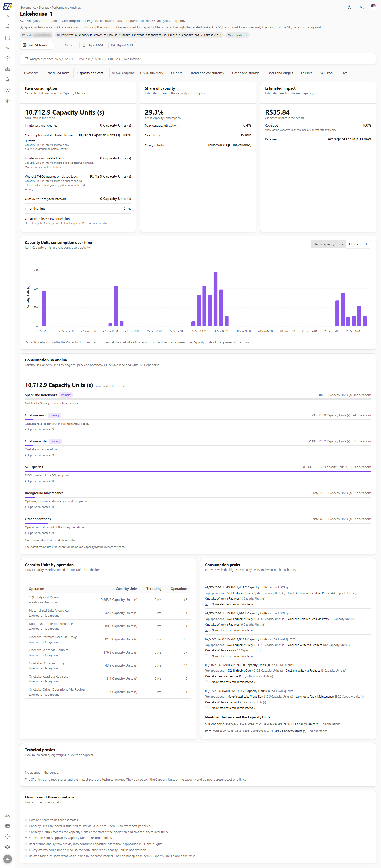The width and height of the screenshot is (381, 868).
Task: Click the Visibility: full badge
Action: [x=237, y=35]
